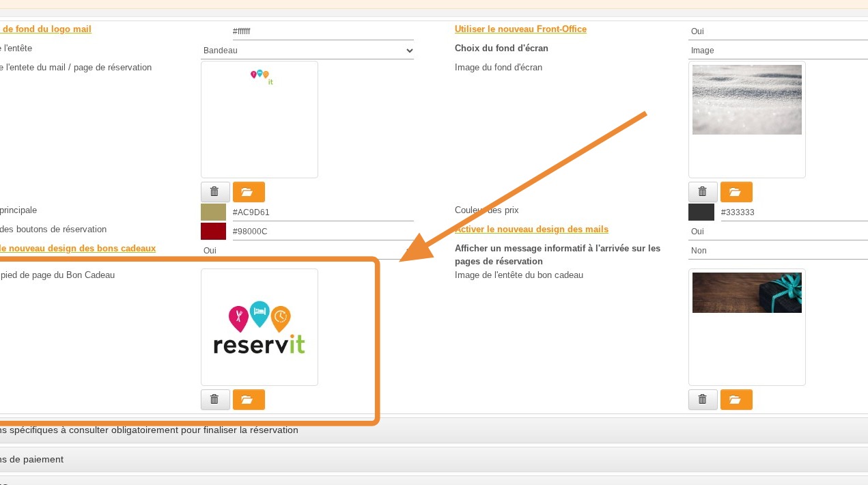Click the gift box header image thumbnail

coord(747,292)
